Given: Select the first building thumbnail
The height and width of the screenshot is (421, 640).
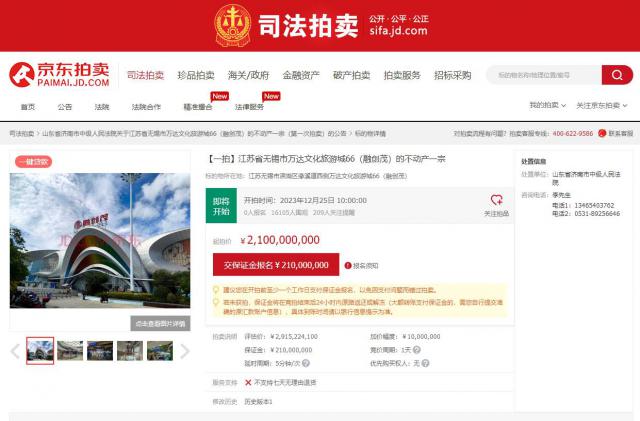Looking at the screenshot, I should pyautogui.click(x=40, y=351).
